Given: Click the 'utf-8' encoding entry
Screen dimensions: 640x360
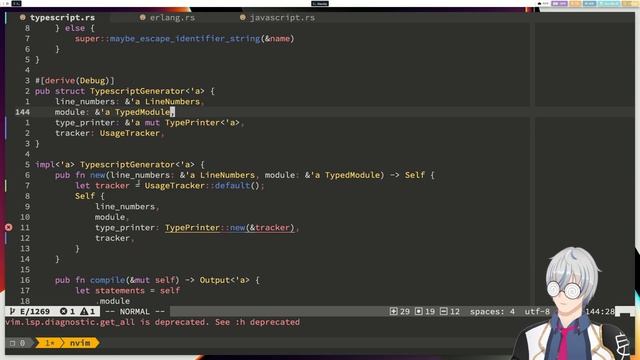Looking at the screenshot, I should (537, 311).
